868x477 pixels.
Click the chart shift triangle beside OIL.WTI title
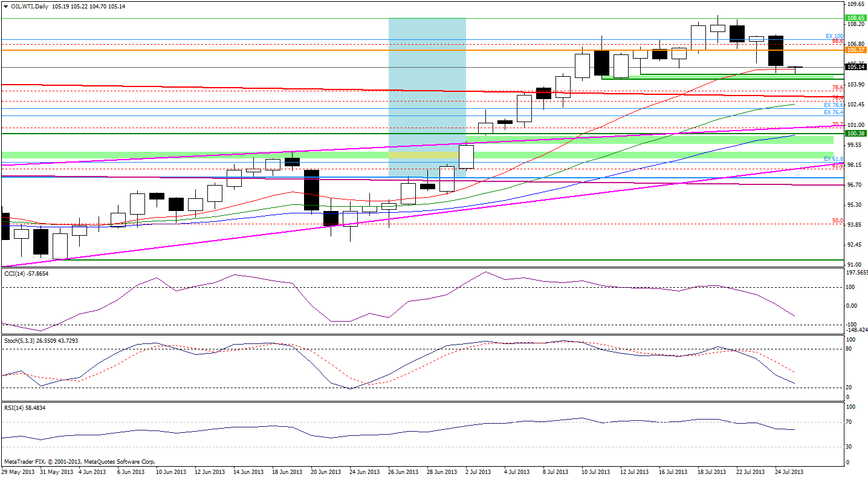pos(5,6)
